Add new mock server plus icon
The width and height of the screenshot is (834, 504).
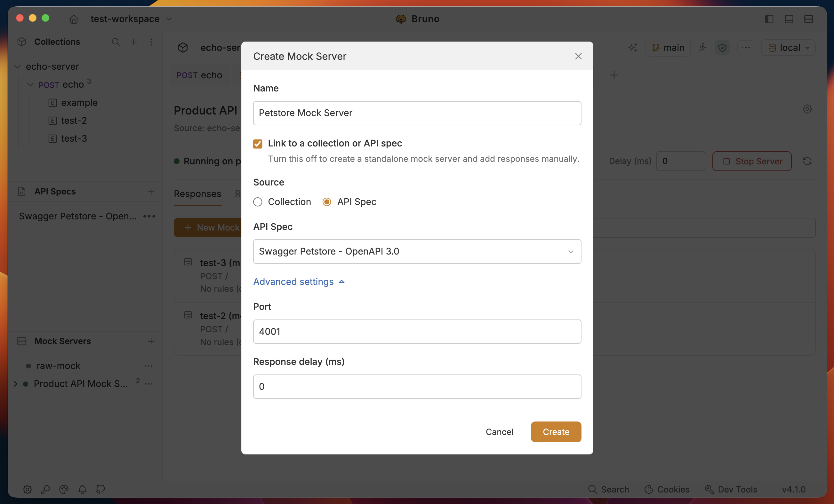(x=151, y=341)
